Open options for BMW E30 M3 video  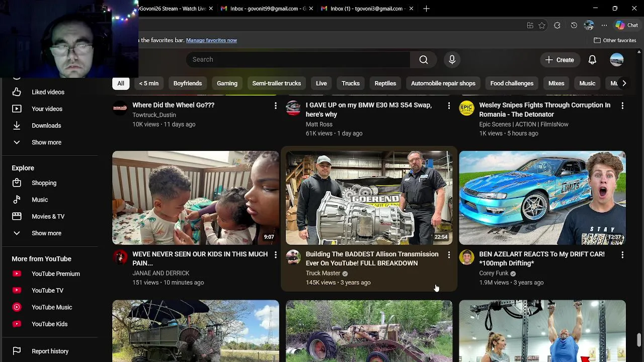click(449, 106)
